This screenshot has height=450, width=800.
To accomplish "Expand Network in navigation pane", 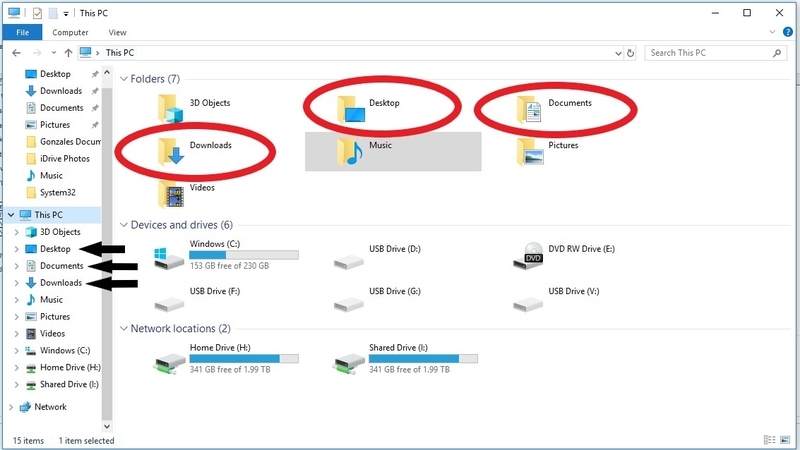I will pyautogui.click(x=11, y=407).
